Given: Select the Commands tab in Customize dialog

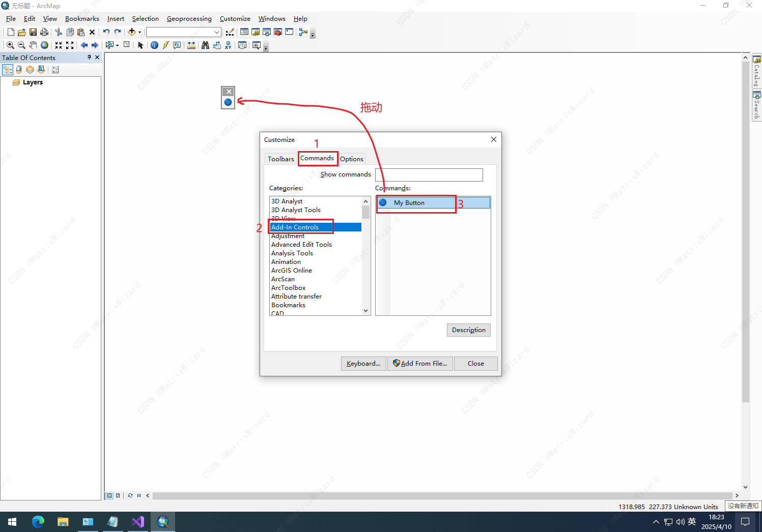Looking at the screenshot, I should point(317,158).
